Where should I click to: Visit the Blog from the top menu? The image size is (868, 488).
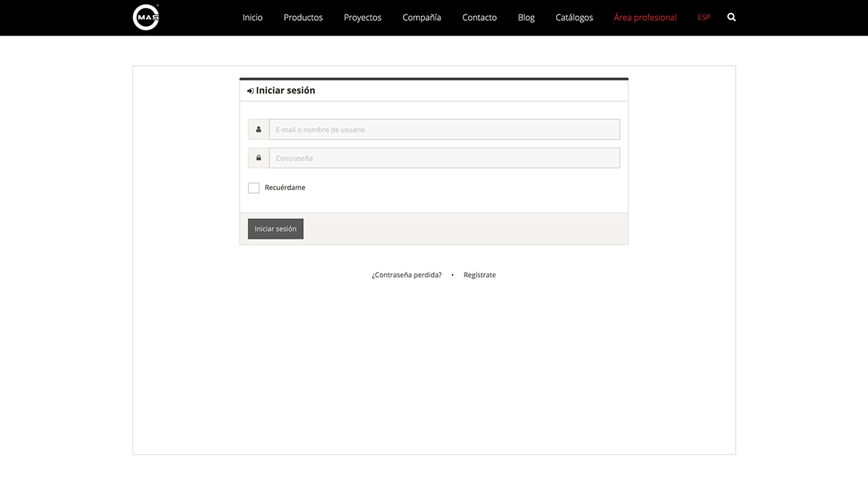pos(526,17)
